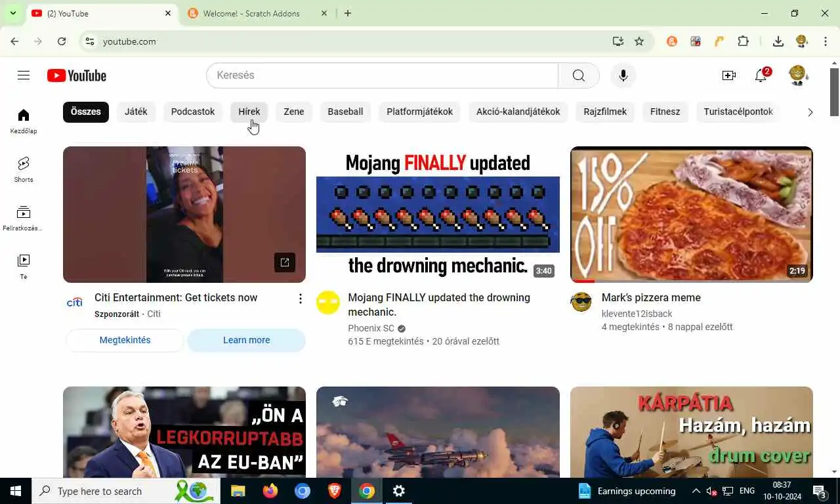Start voice search with the microphone icon
840x504 pixels.
click(x=623, y=75)
